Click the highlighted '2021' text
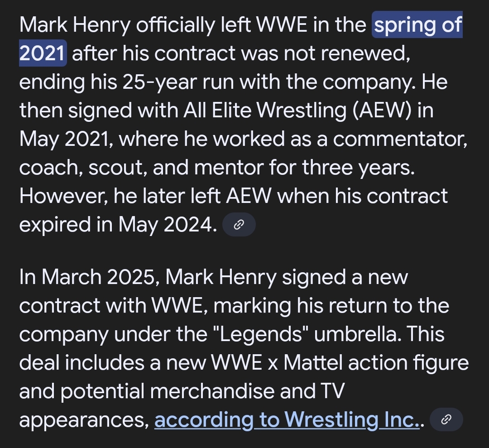Screen dimensions: 489x448 pyautogui.click(x=43, y=53)
